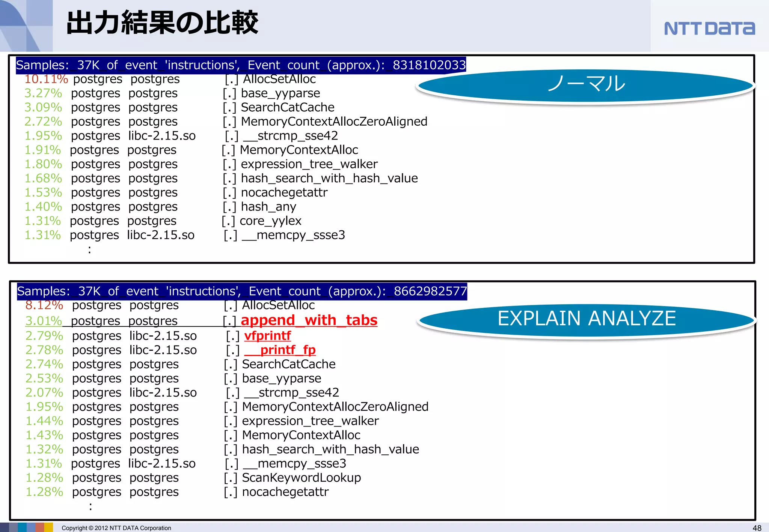
Task: Click the slide page number 48
Action: point(757,528)
